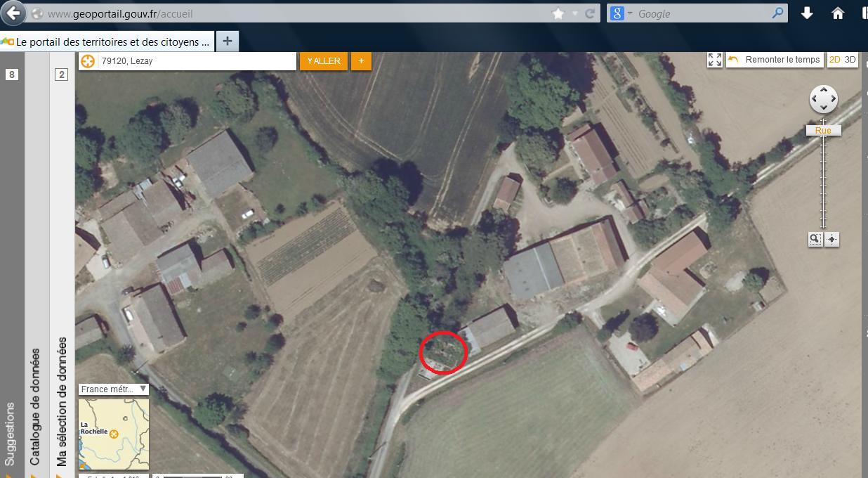Reload the page with refresh icon

coord(591,13)
